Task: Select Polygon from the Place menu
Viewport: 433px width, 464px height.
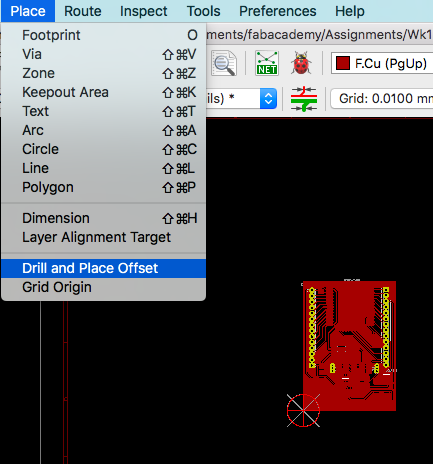Action: coord(104,187)
